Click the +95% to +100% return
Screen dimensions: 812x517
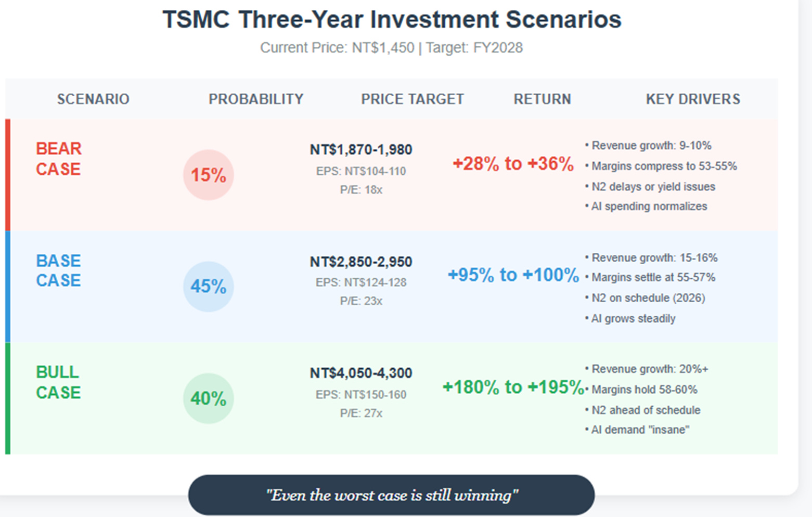pos(513,275)
